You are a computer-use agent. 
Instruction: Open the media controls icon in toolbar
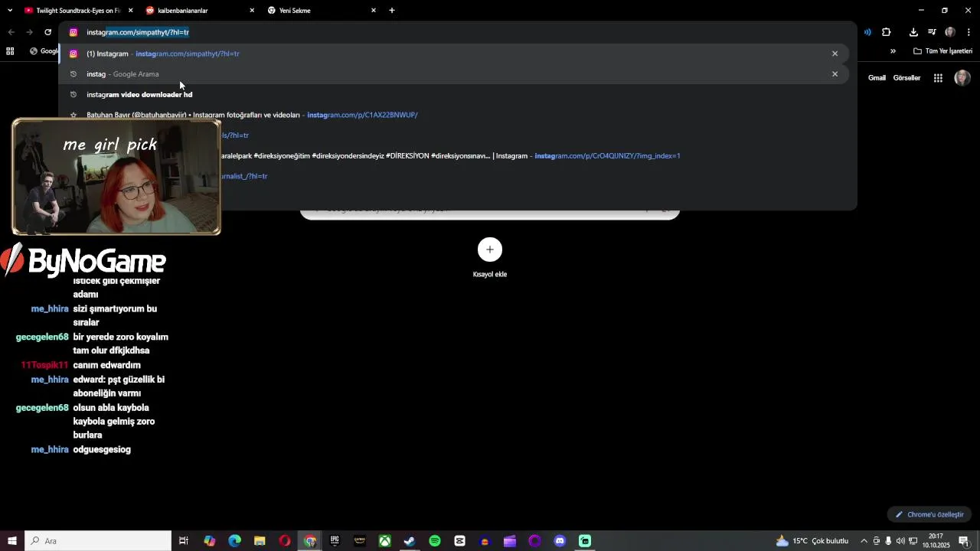932,32
